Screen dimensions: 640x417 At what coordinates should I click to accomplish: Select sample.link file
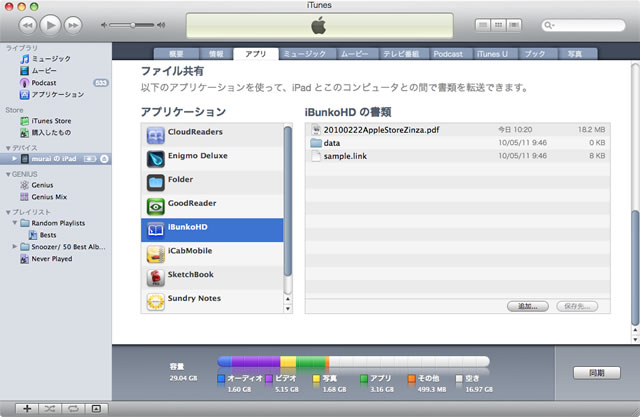point(458,156)
